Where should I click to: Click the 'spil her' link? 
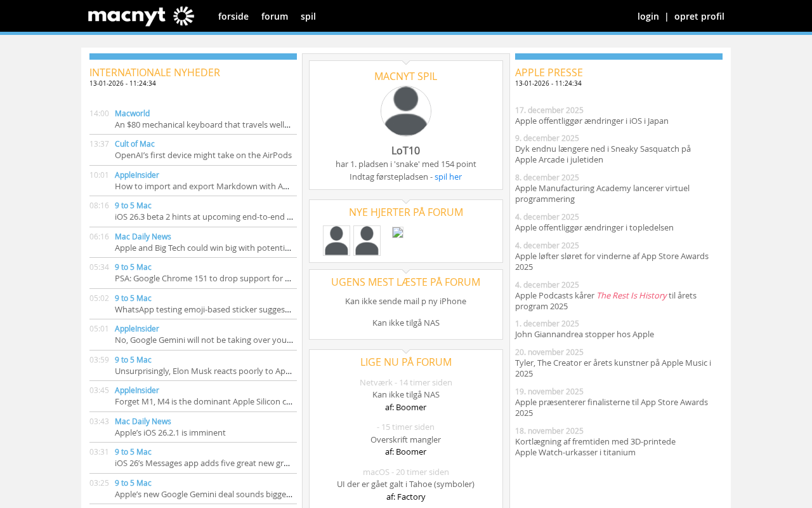pos(448,177)
